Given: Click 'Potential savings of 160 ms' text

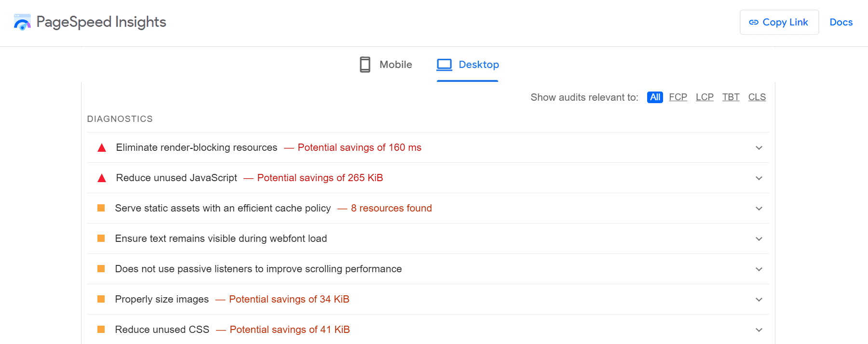Looking at the screenshot, I should 359,147.
